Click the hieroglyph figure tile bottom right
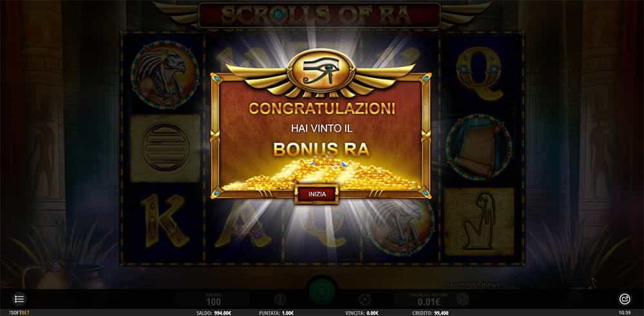This screenshot has width=644, height=316. point(479,221)
